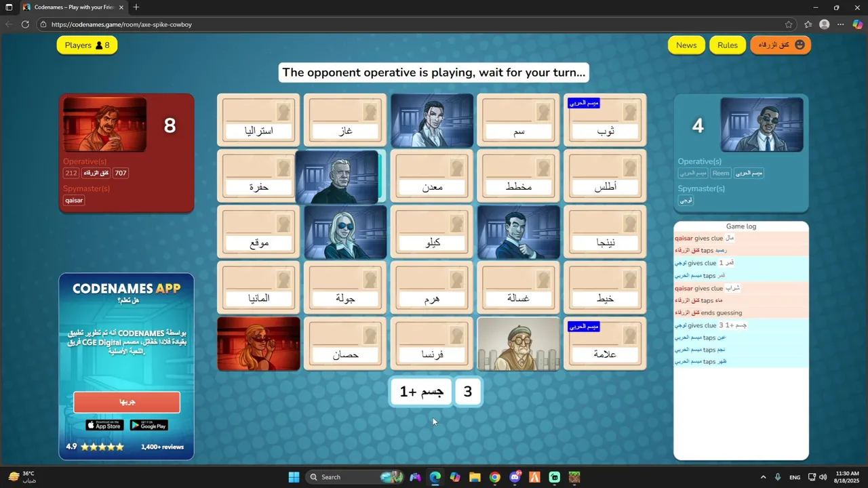Tap the agent icon on the غاز card
This screenshot has height=488, width=868.
pyautogui.click(x=370, y=112)
